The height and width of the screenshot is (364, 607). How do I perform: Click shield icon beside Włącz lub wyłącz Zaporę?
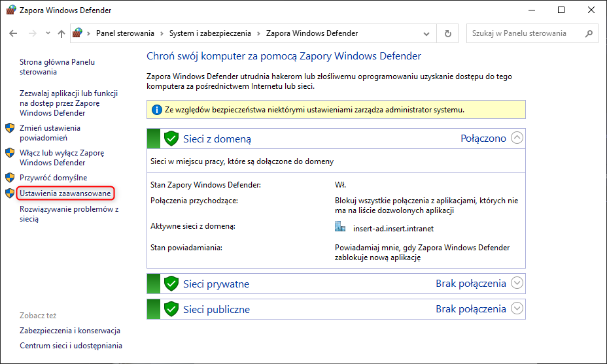tap(10, 153)
